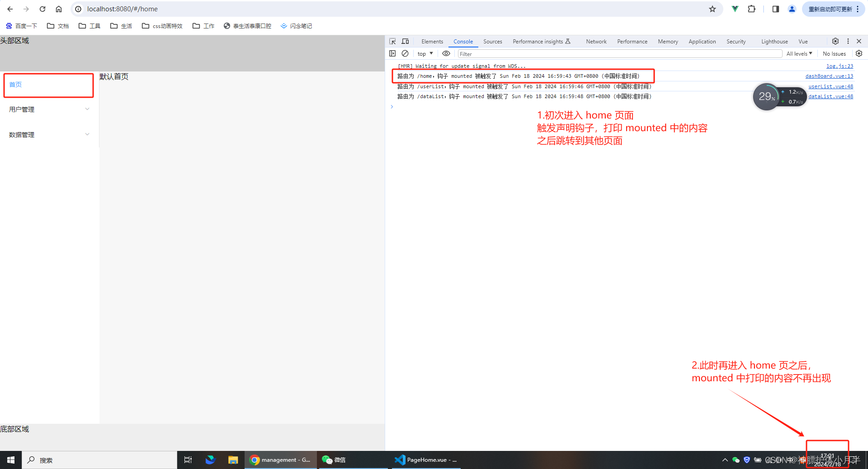The width and height of the screenshot is (868, 469).
Task: Open the browser home page icon
Action: click(x=59, y=9)
